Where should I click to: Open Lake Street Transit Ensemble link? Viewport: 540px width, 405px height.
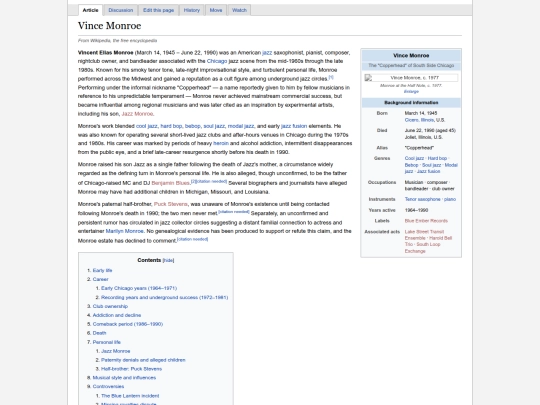tap(424, 235)
